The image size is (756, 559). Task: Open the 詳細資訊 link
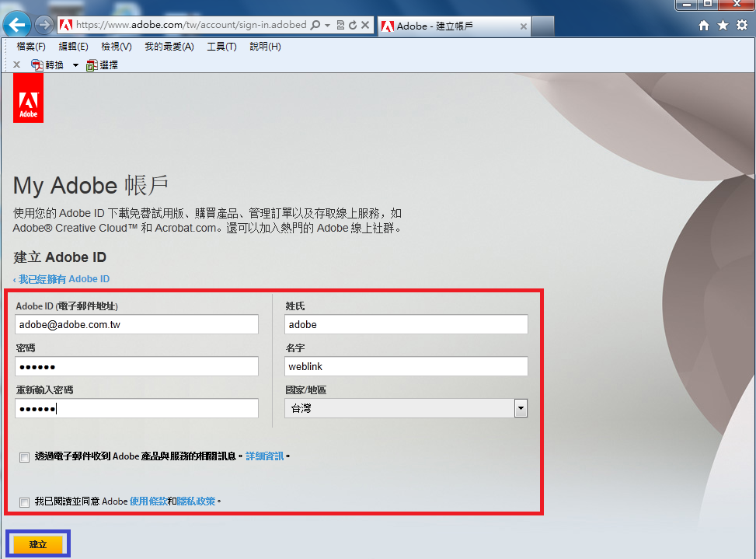(265, 456)
